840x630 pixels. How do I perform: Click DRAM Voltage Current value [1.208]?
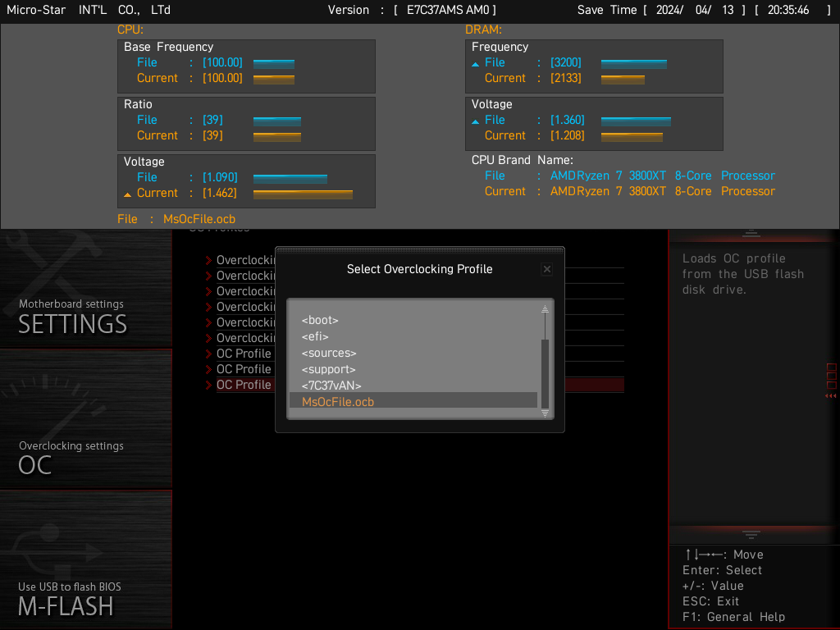click(568, 135)
